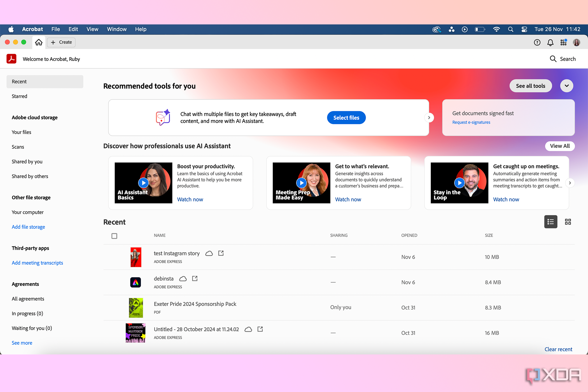Open Your computer storage
Screen dimensions: 588x392
pos(27,212)
